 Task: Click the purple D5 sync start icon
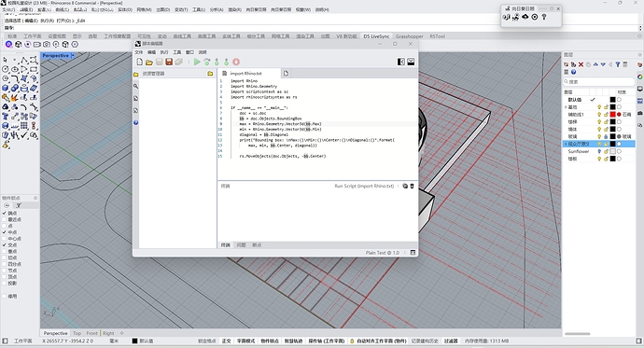point(9,45)
